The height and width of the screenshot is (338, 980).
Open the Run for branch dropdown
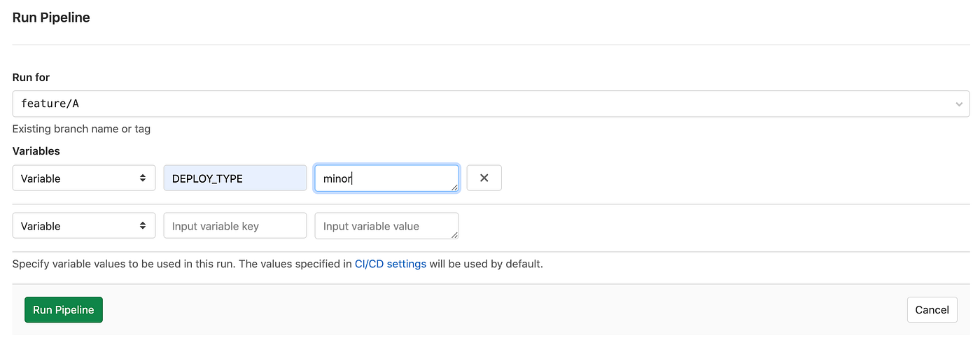(490, 104)
